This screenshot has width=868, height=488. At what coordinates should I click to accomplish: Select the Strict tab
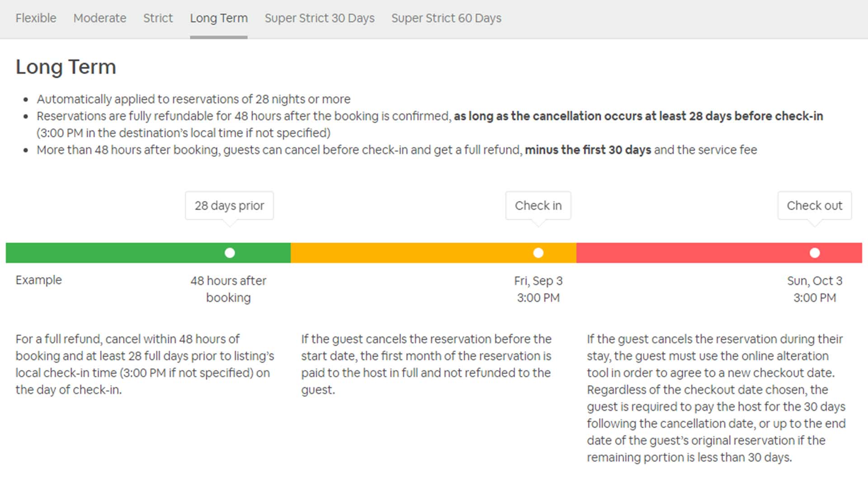pos(158,18)
